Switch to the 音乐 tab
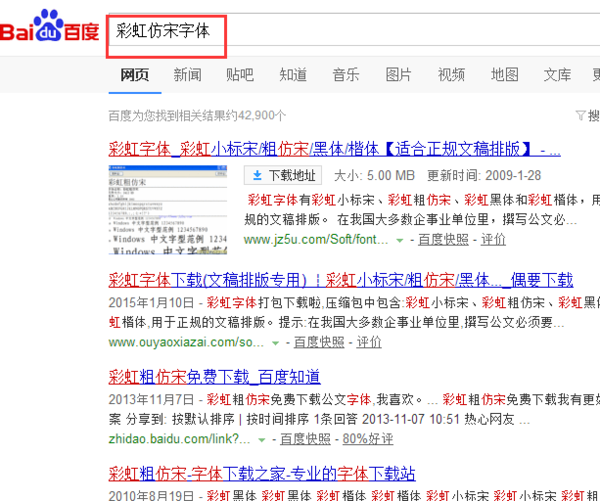The image size is (600, 501). click(x=346, y=75)
